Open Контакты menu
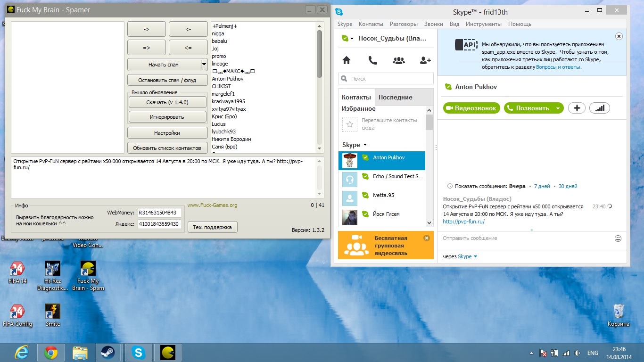 click(x=371, y=24)
